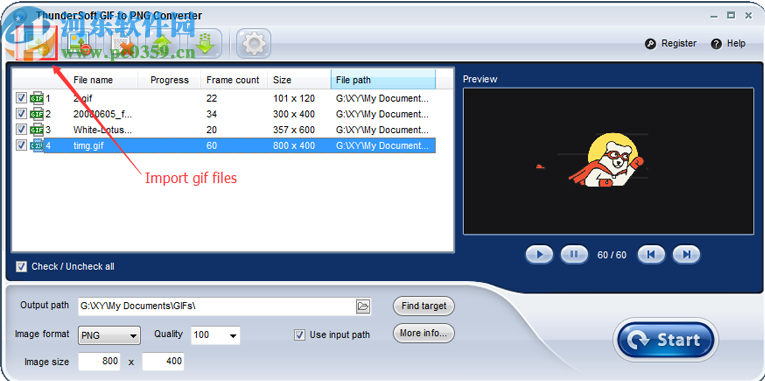Image resolution: width=765 pixels, height=381 pixels.
Task: Click the Find target button
Action: coord(423,306)
